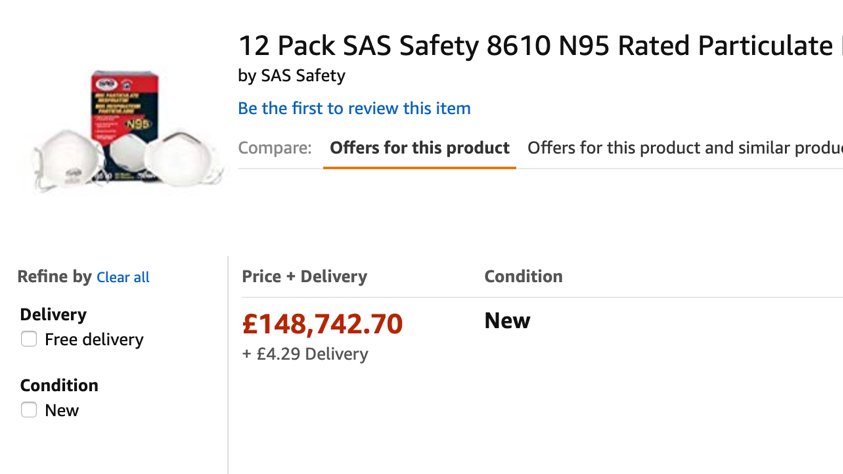Open the 12 Pack SAS Safety product title
The width and height of the screenshot is (843, 474).
point(535,45)
